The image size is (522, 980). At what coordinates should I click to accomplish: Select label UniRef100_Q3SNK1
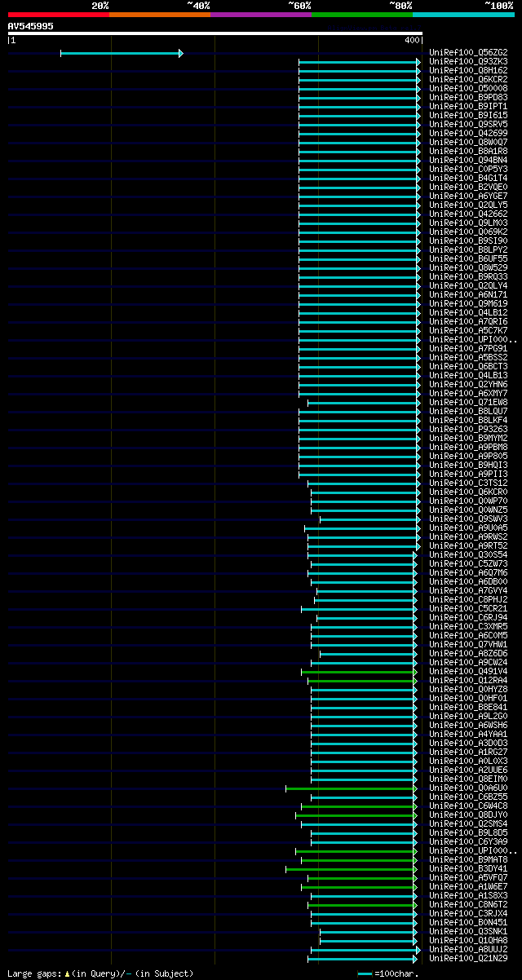[468, 932]
